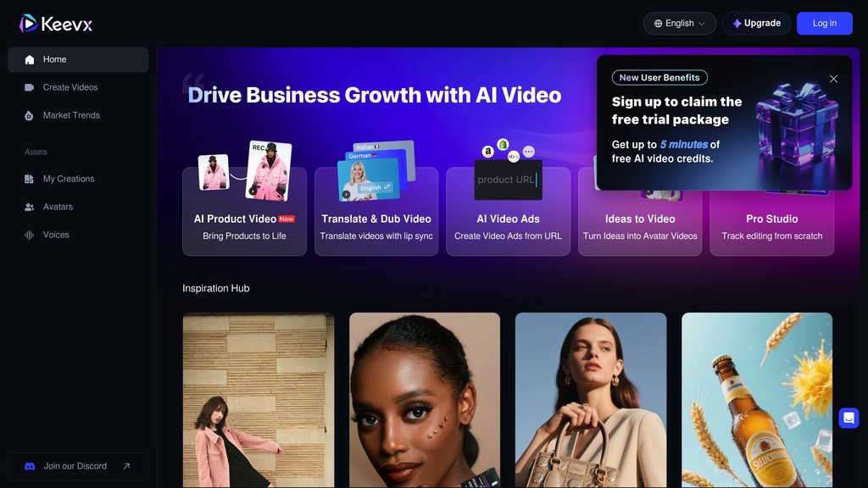Viewport: 868px width, 488px height.
Task: Select the AI Product Video card
Action: point(244,211)
